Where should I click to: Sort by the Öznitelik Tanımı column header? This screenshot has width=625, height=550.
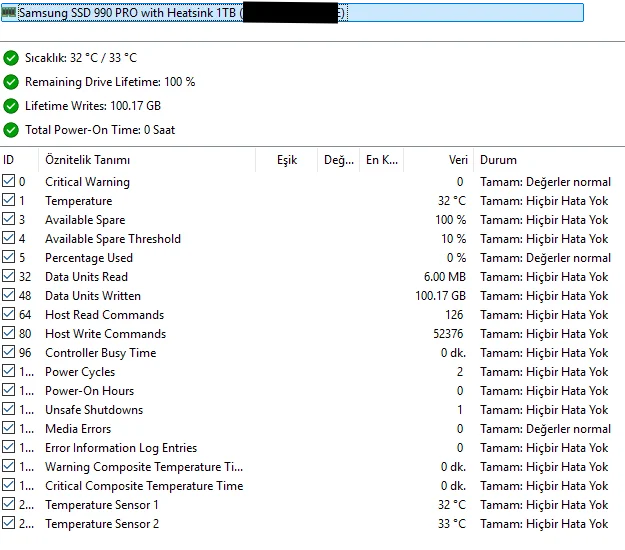point(147,160)
